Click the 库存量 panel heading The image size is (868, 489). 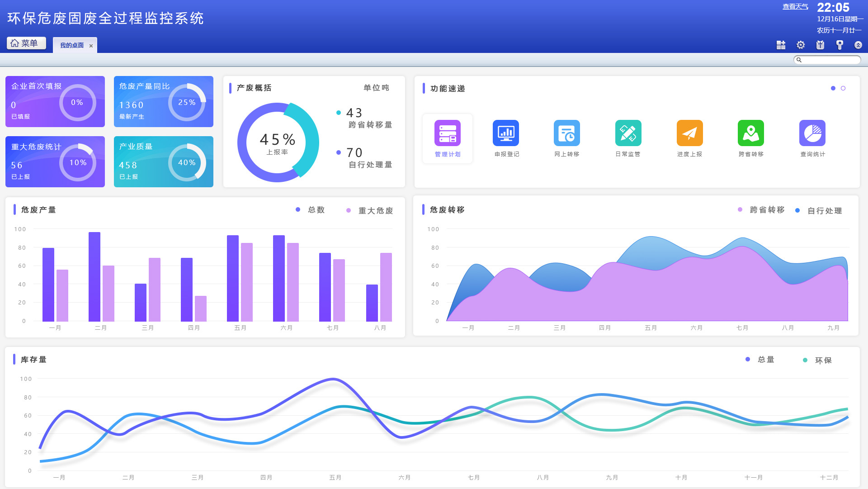click(x=33, y=360)
